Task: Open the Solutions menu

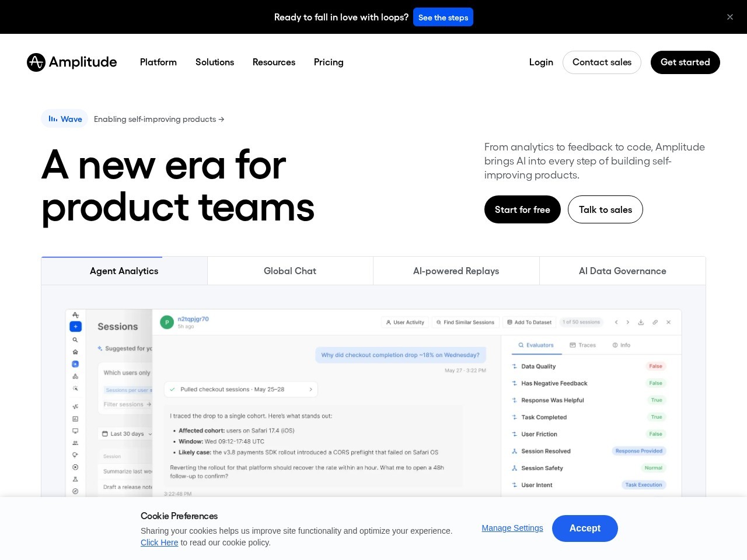Action: 215,62
